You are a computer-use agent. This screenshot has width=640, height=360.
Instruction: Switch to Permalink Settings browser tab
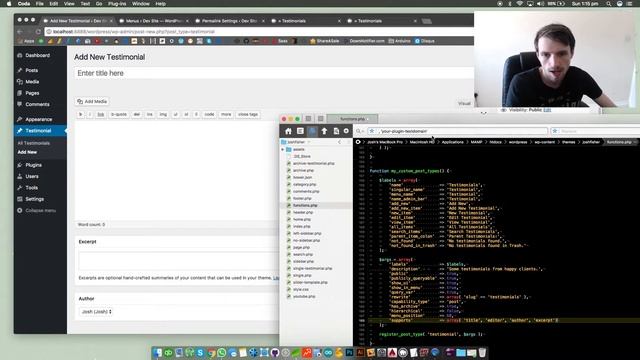click(x=230, y=21)
